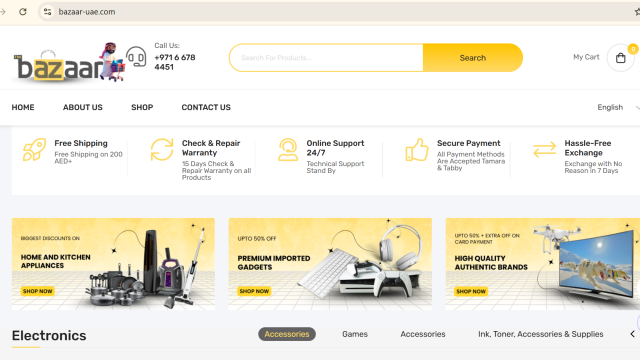
Task: Click the Bazaar logo
Action: coord(69,62)
